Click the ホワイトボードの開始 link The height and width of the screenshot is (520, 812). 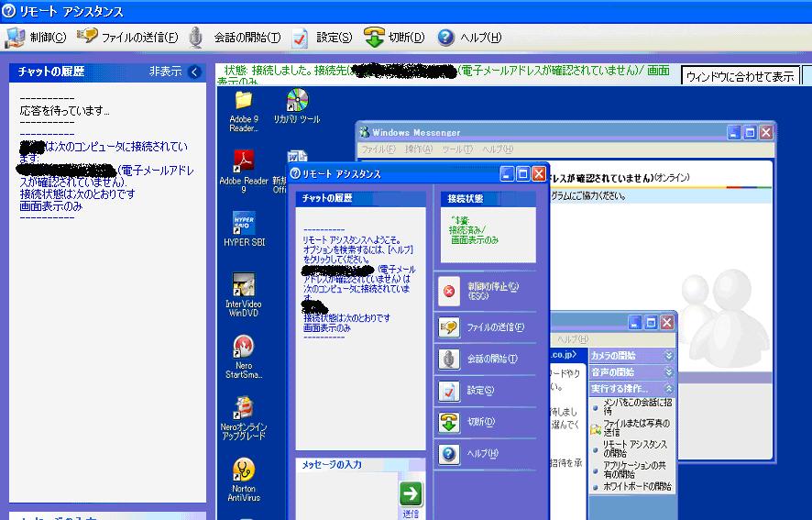[x=636, y=486]
